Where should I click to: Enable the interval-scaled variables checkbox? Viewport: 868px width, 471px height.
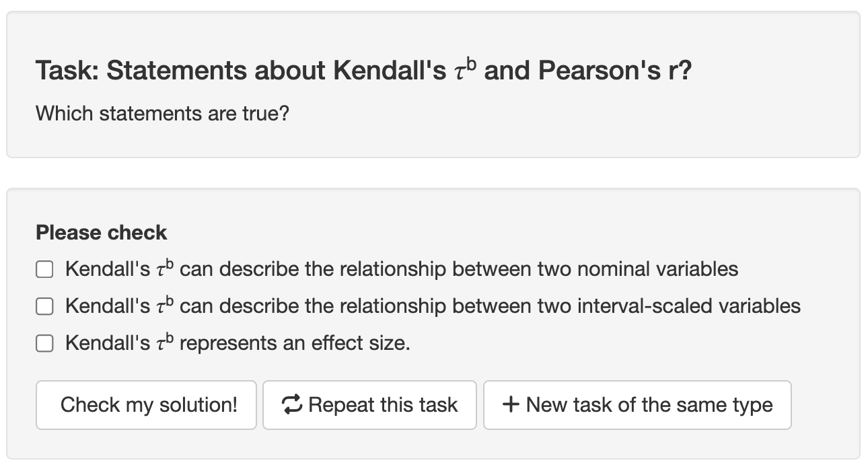pos(44,307)
